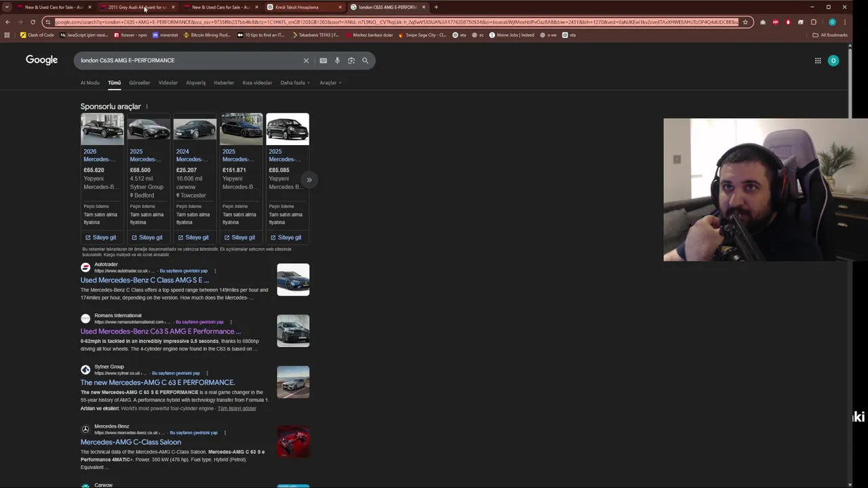Click the magnifier search button

tap(365, 60)
